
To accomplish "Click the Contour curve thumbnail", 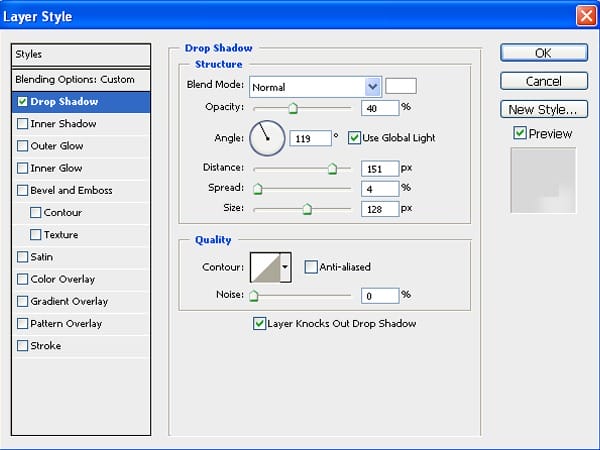I will click(x=265, y=267).
